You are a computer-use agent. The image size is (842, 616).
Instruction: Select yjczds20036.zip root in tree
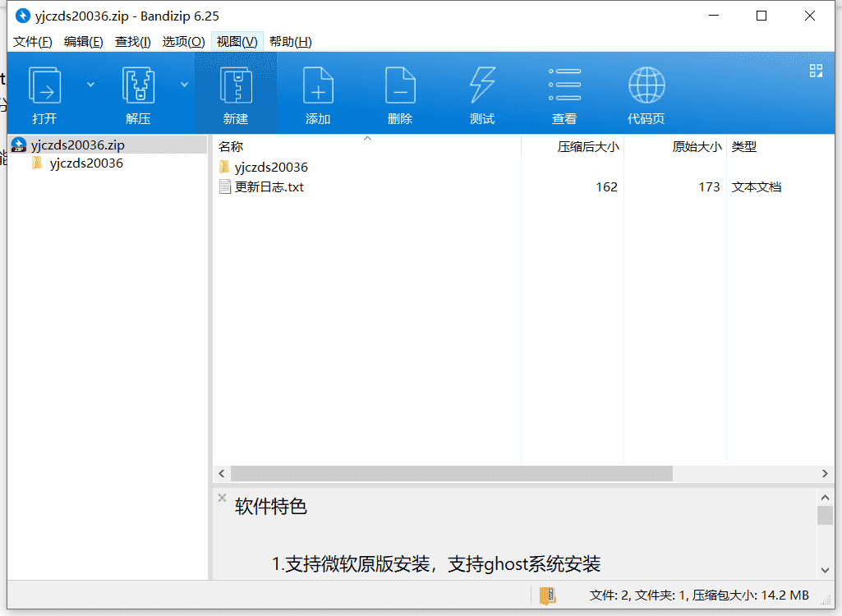tap(77, 145)
